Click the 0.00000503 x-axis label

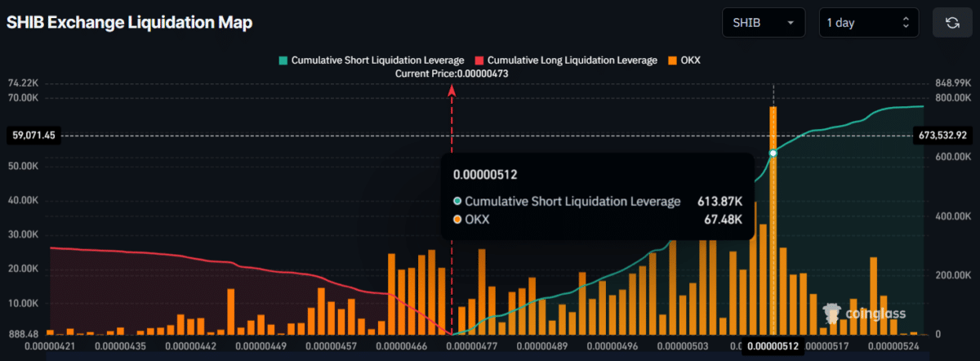pos(684,346)
